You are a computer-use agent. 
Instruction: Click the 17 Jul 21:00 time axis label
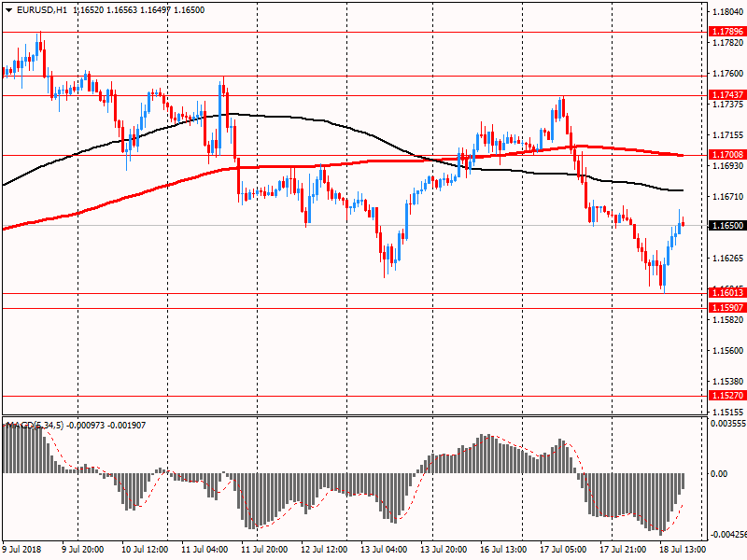[x=623, y=549]
